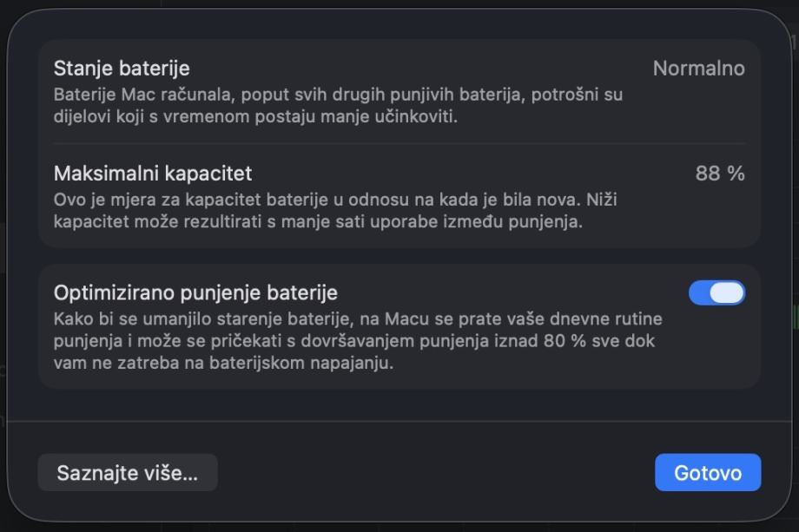Click the Stanje baterije heading

(122, 69)
